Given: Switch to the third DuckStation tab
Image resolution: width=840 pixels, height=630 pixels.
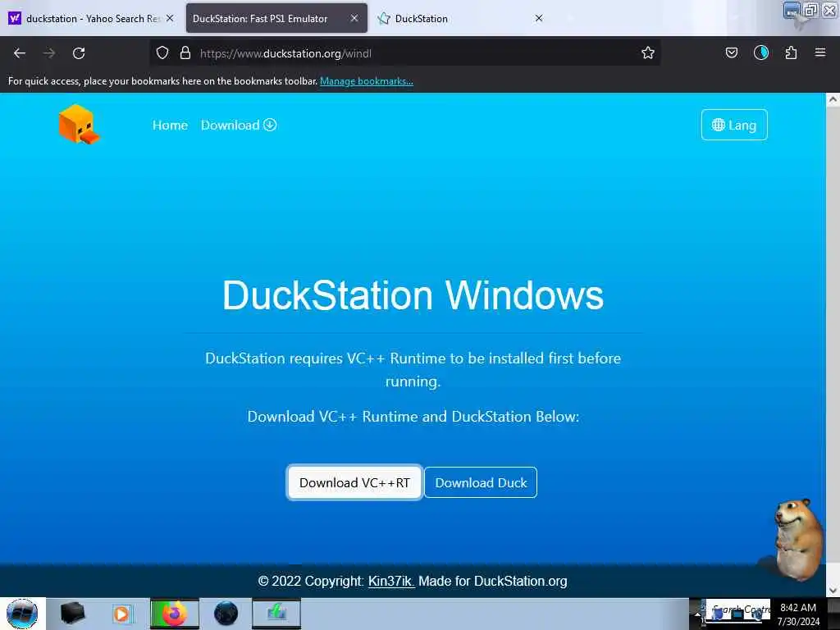Looking at the screenshot, I should click(461, 18).
